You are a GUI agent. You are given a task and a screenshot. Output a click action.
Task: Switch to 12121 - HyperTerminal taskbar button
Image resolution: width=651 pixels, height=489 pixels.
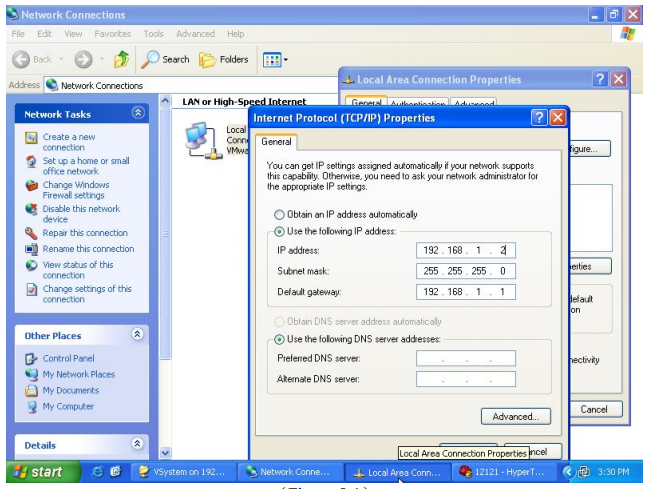504,472
